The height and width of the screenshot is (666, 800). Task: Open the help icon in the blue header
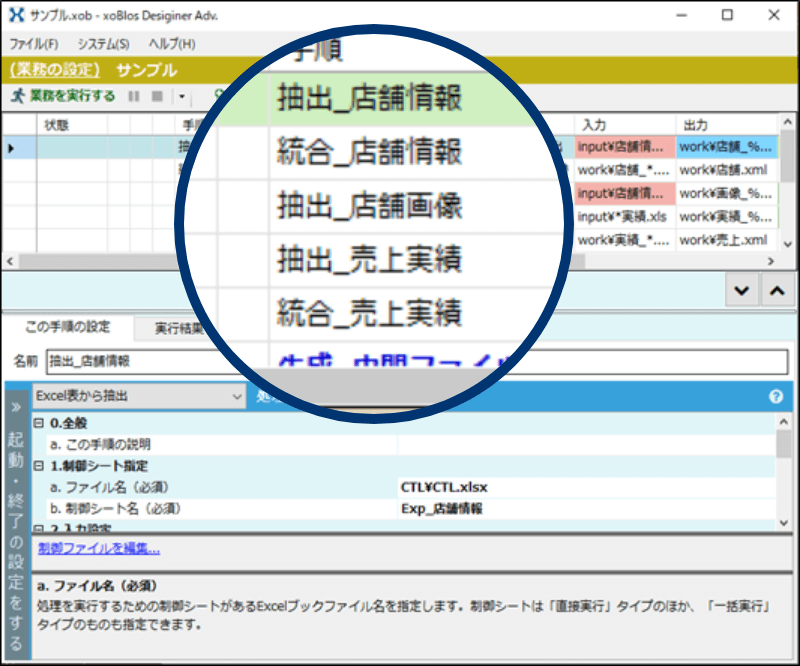[x=776, y=396]
